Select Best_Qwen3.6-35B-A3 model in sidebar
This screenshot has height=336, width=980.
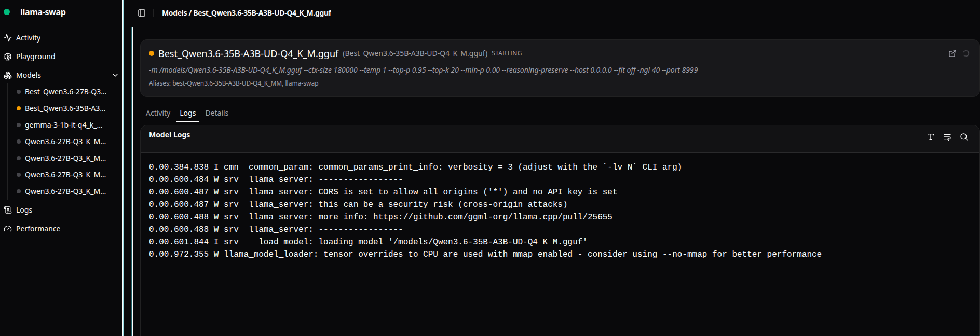click(x=65, y=108)
